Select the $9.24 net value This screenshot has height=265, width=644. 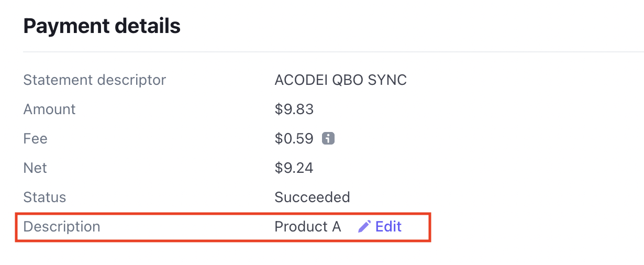[294, 168]
